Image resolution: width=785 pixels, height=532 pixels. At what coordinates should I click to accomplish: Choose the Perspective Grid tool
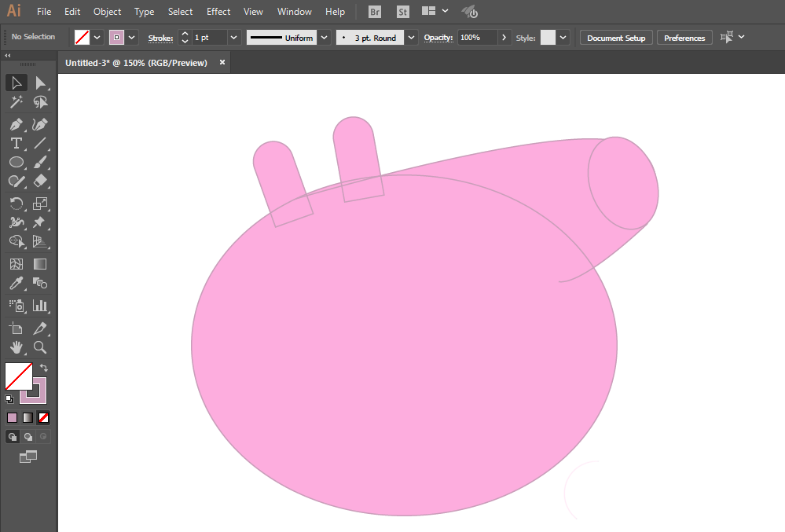point(40,242)
